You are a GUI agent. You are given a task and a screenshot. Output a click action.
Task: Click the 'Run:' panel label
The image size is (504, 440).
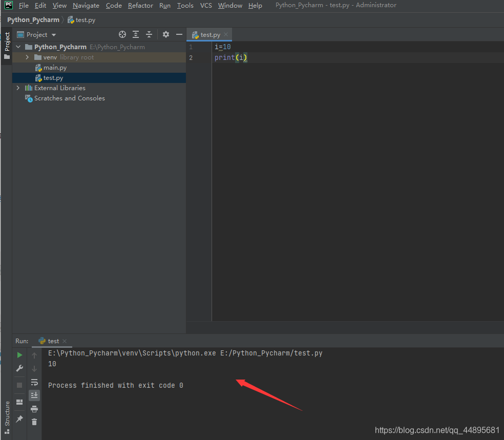pyautogui.click(x=22, y=341)
